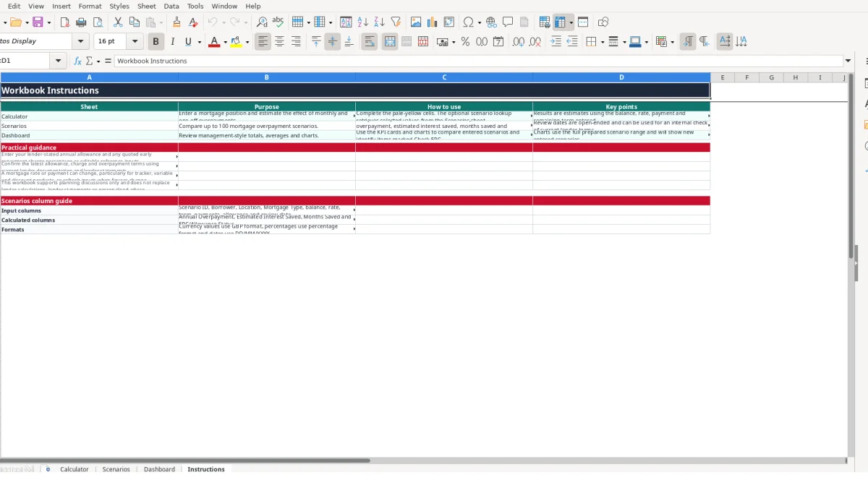Switch to the Calculator sheet tab
This screenshot has width=868, height=488.
pos(75,469)
